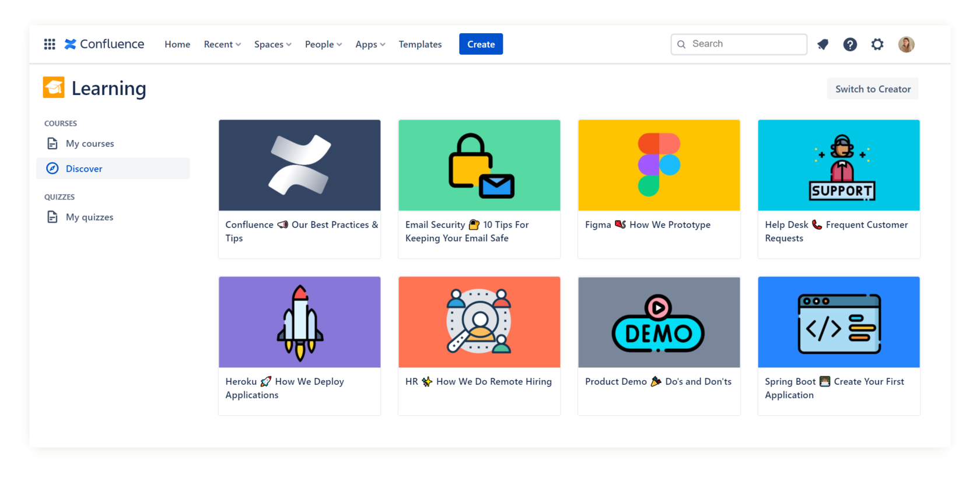Open the Figma course thumbnail
The width and height of the screenshot is (980, 481).
pos(659,165)
